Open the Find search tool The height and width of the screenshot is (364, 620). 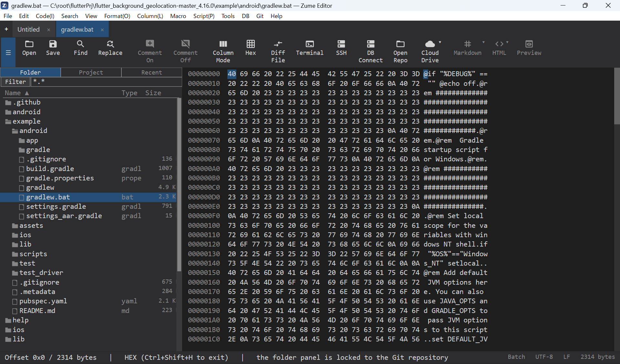tap(80, 48)
